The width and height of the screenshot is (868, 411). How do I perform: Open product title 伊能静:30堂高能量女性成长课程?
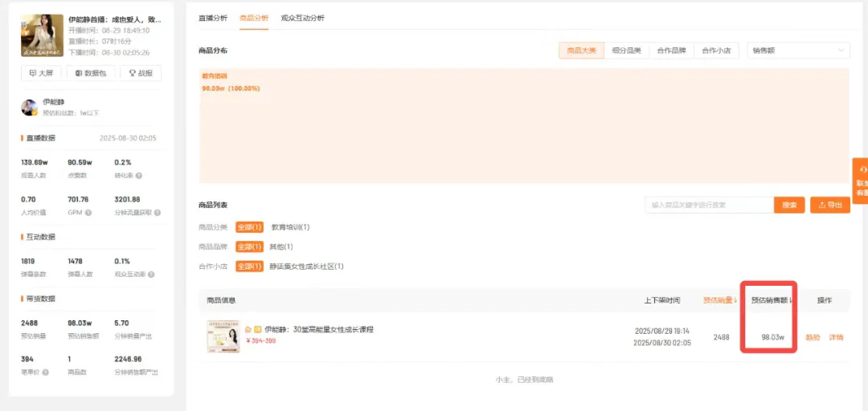coord(319,330)
